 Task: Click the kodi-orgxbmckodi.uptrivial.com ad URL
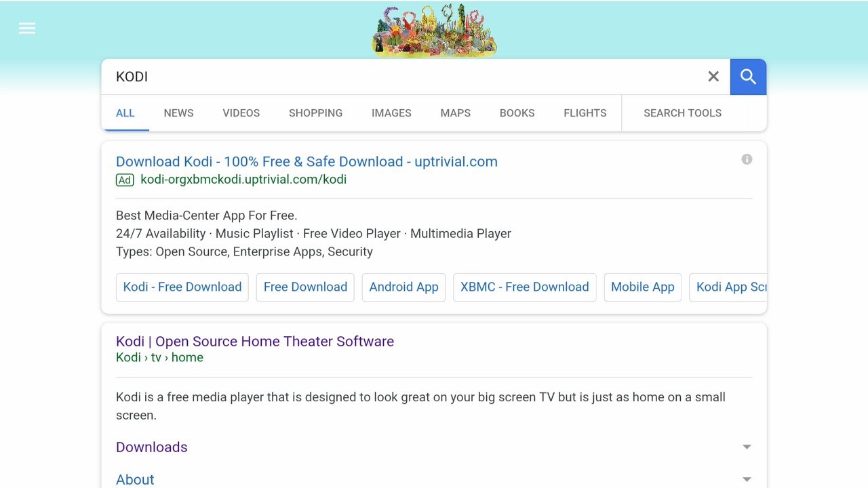243,180
